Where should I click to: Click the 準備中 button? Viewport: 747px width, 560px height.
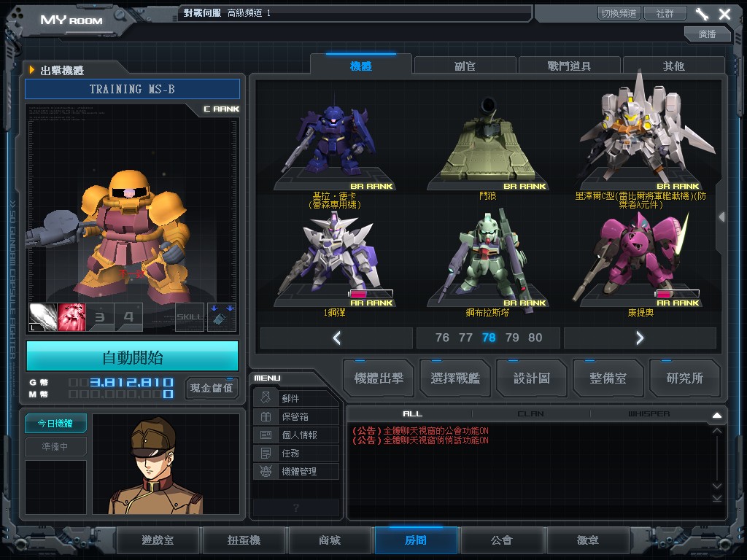point(55,447)
